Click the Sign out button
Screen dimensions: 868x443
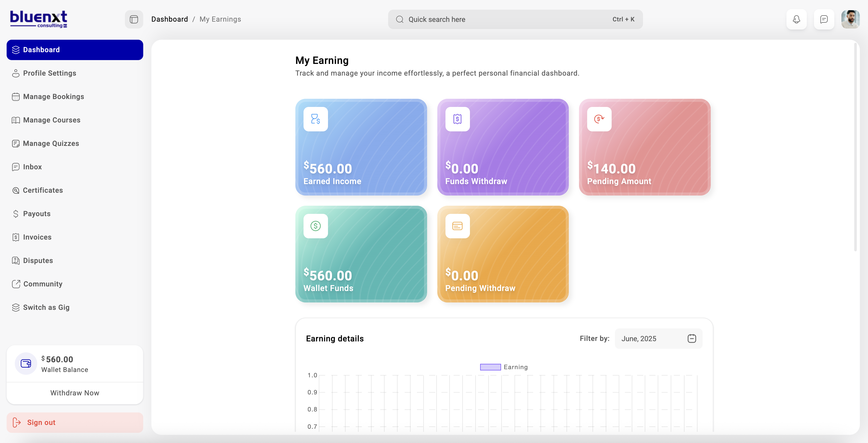pos(74,422)
